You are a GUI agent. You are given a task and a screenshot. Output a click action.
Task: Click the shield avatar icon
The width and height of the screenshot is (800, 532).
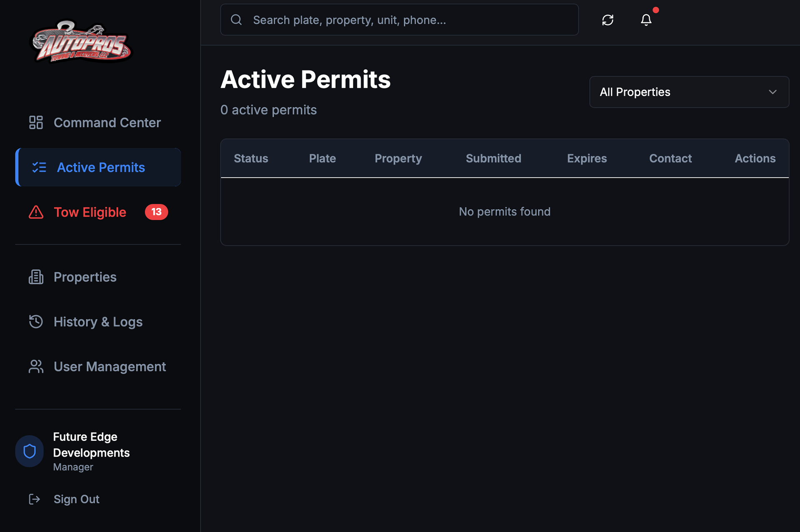(x=30, y=451)
